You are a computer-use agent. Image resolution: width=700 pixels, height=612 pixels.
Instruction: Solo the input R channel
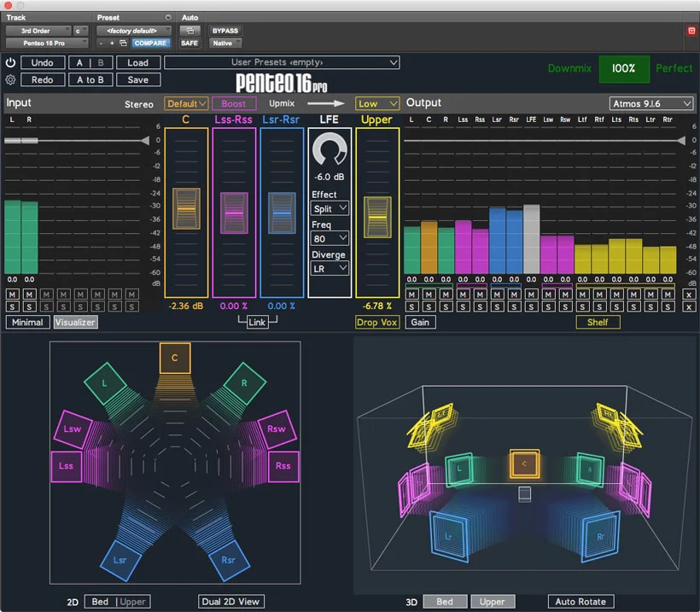(x=29, y=306)
